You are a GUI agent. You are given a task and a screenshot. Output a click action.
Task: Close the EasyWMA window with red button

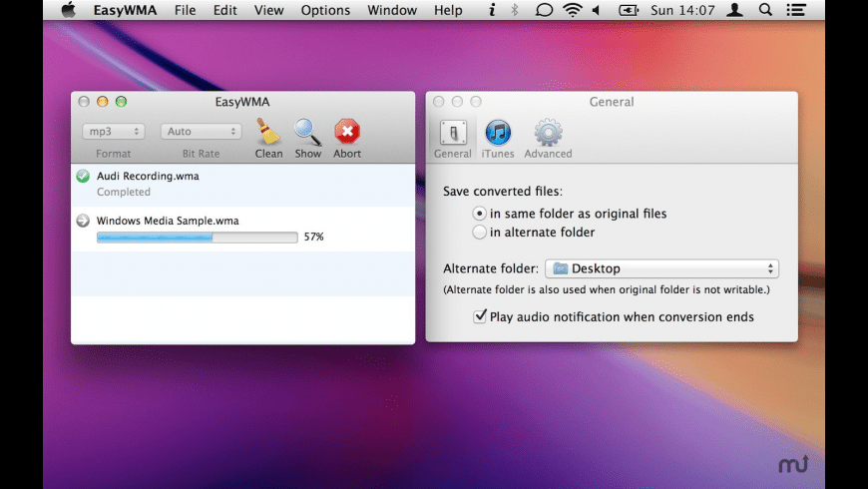84,102
